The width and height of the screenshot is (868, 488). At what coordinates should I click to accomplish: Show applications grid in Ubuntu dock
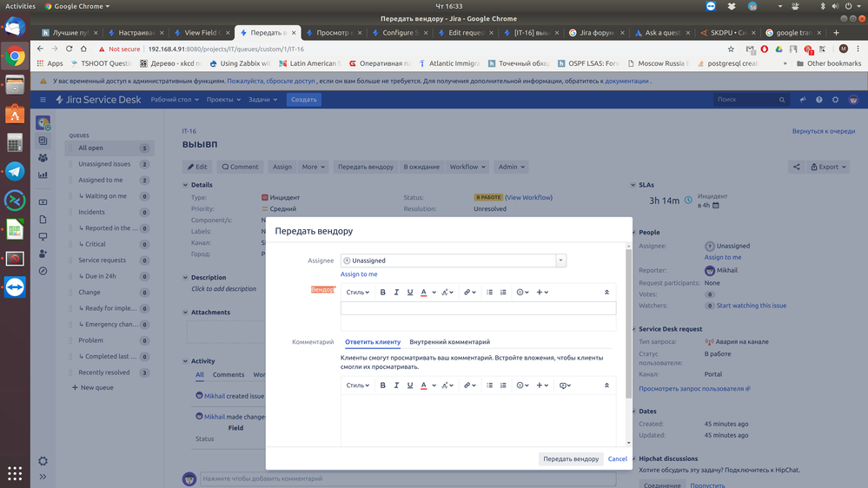(x=15, y=473)
